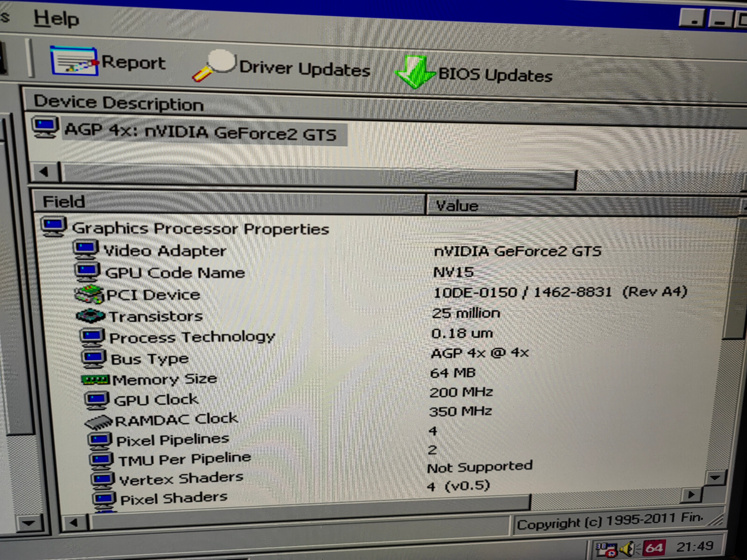Click the Memory Size RAM icon
747x560 pixels.
coord(95,380)
